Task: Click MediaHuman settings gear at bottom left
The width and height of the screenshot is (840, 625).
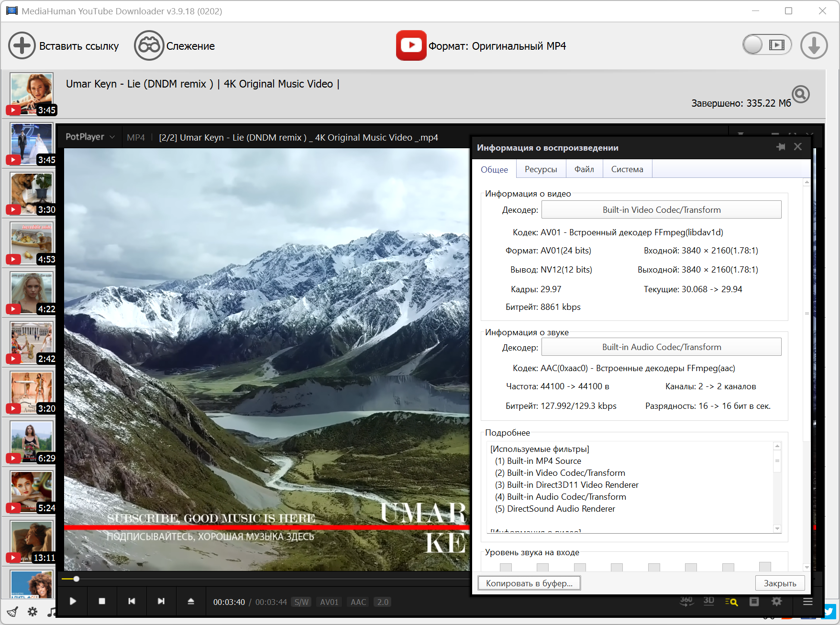Action: pos(33,612)
